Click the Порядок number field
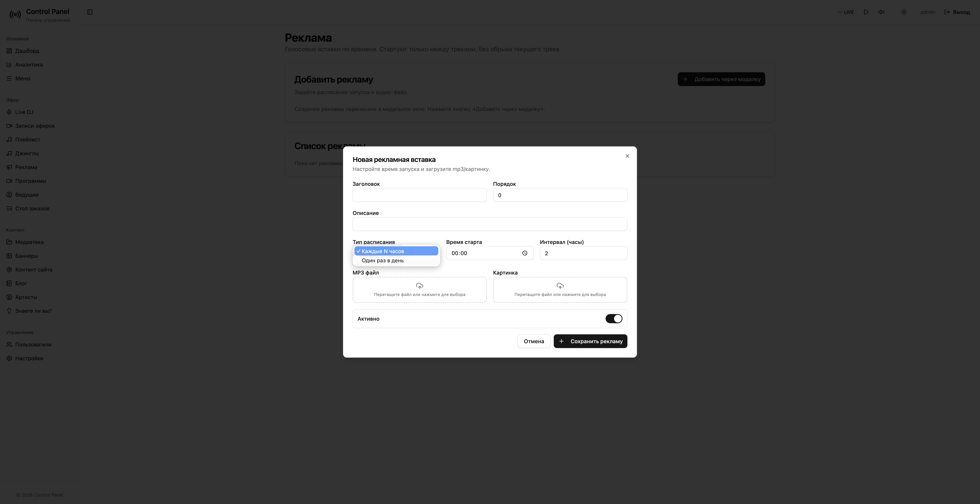 click(560, 195)
